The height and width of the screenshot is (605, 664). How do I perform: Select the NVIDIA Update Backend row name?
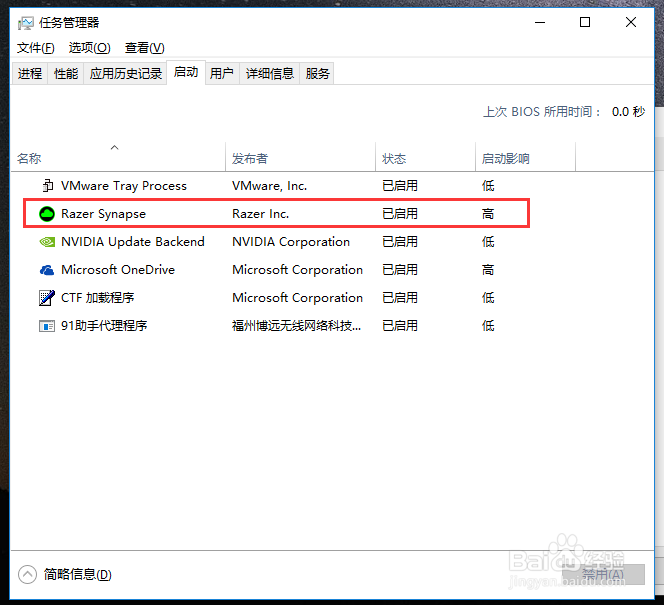coord(133,242)
